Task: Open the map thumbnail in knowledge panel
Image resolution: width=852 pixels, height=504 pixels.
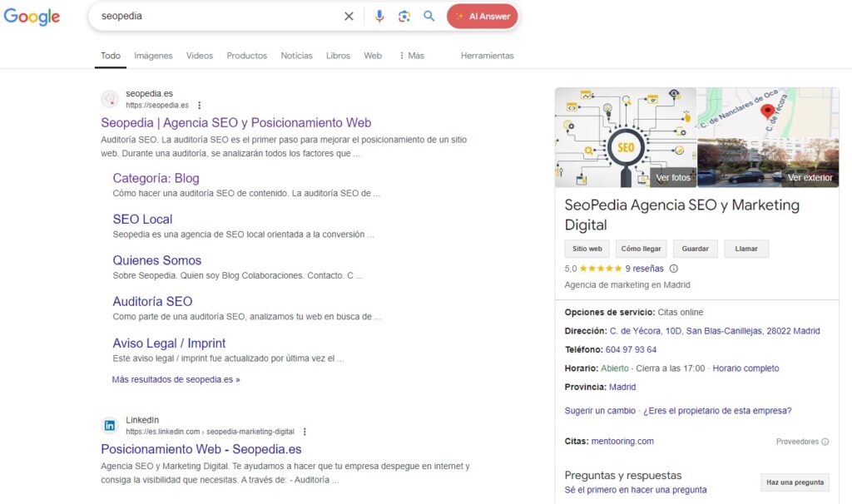Action: [x=768, y=112]
